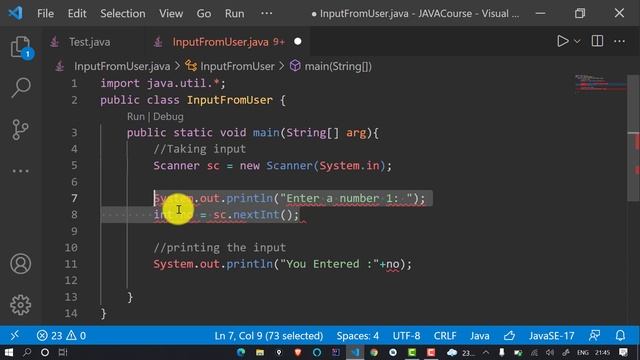Open the Manage gear icon
The width and height of the screenshot is (640, 360).
click(20, 305)
